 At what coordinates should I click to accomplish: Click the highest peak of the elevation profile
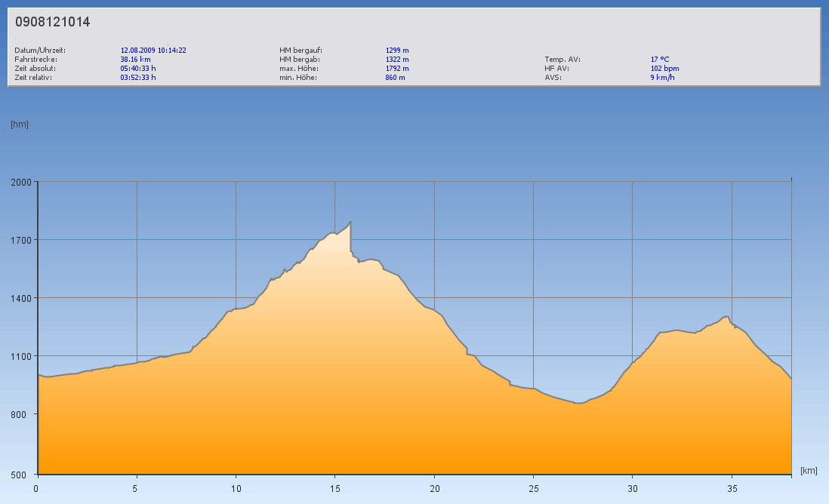point(350,222)
